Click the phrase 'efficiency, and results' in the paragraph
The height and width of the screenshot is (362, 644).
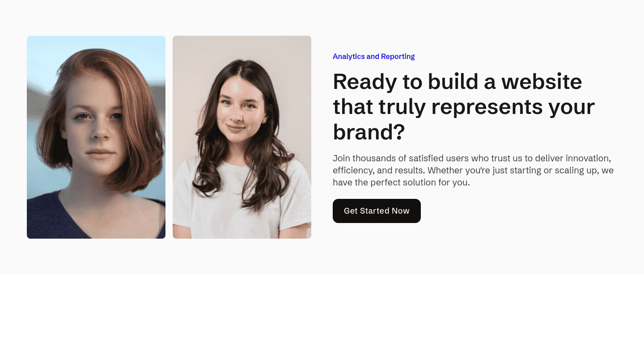pyautogui.click(x=377, y=170)
